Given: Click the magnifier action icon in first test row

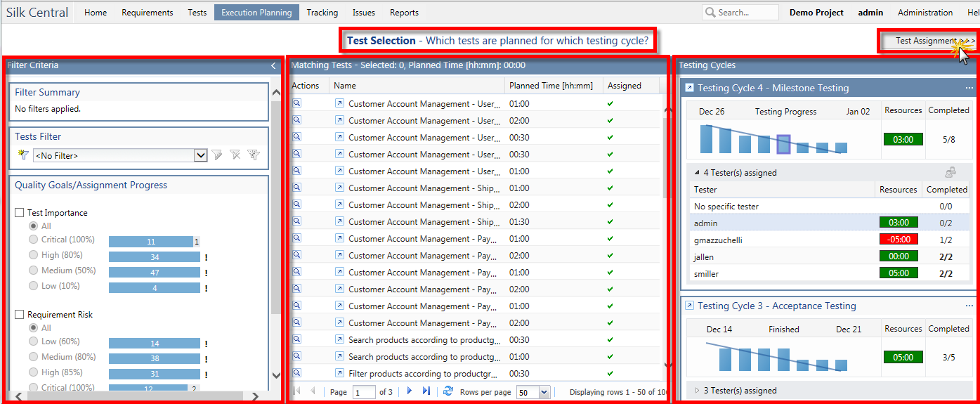Looking at the screenshot, I should (x=296, y=103).
